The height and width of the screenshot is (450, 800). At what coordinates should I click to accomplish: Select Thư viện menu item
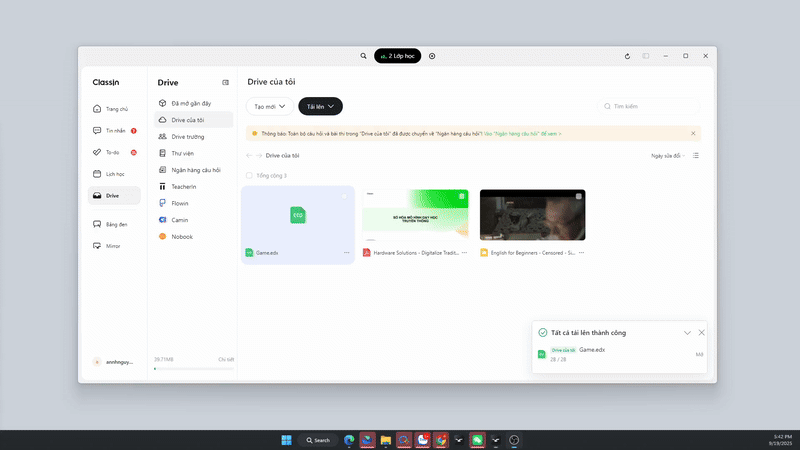193,154
